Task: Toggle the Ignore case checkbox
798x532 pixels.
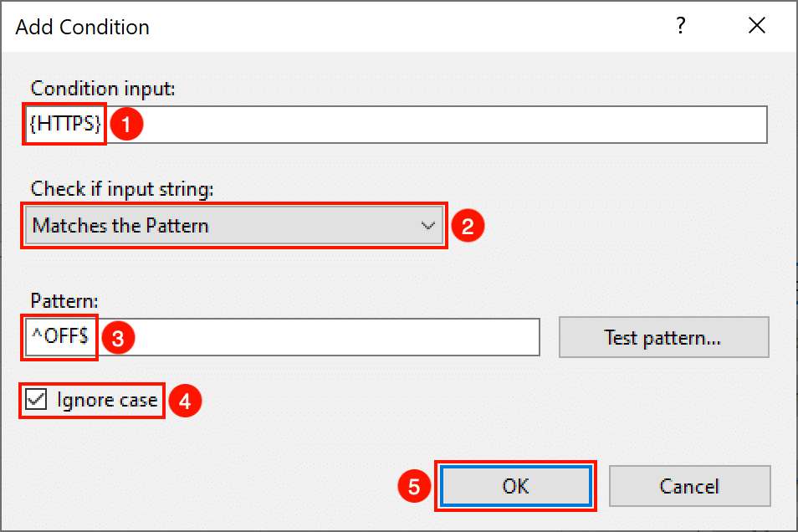Action: (36, 400)
